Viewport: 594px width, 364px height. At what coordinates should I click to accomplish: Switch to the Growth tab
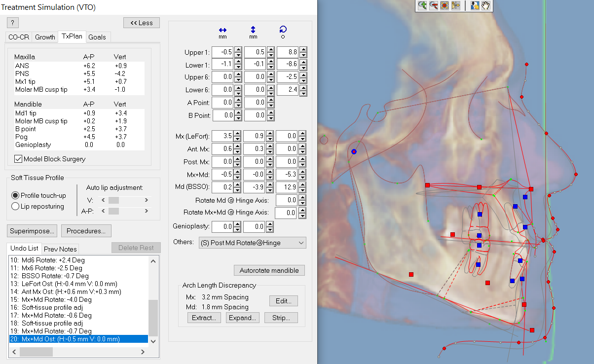coord(45,37)
